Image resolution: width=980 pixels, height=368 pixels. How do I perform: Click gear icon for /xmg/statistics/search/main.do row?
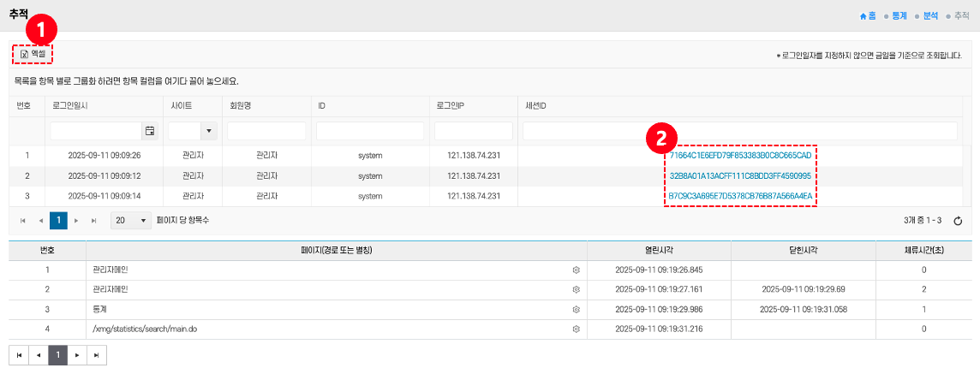coord(577,329)
